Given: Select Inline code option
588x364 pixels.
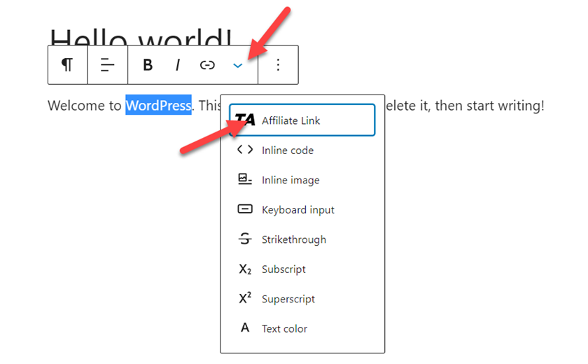Looking at the screenshot, I should pos(302,150).
